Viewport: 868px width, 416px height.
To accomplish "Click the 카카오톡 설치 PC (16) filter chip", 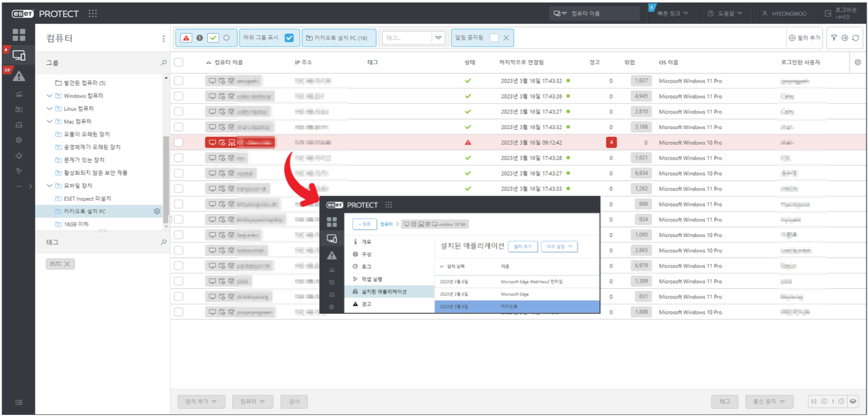I will click(339, 38).
